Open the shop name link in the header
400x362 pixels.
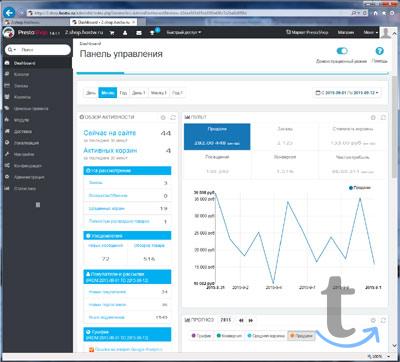[x=84, y=33]
